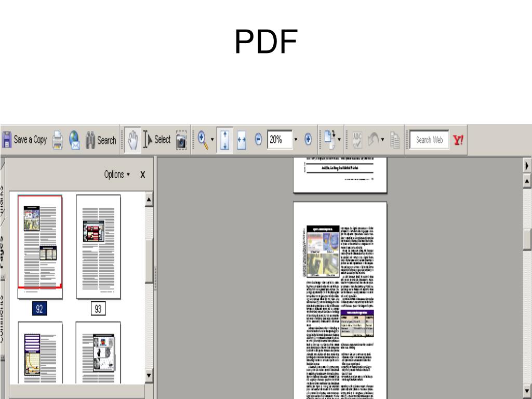Click the document vertical scrollbar thumb
532x399 pixels.
pyautogui.click(x=527, y=240)
